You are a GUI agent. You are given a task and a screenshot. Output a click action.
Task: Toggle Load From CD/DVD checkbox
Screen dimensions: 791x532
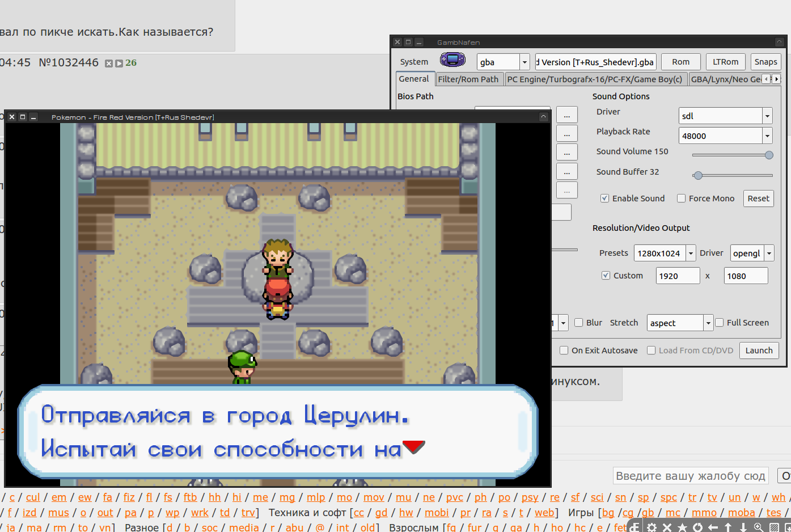[652, 351]
